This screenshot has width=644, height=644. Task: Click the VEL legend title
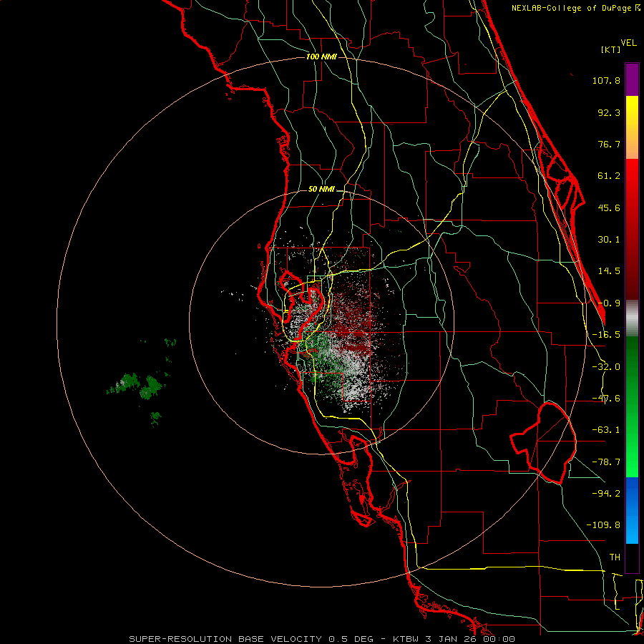coord(629,42)
